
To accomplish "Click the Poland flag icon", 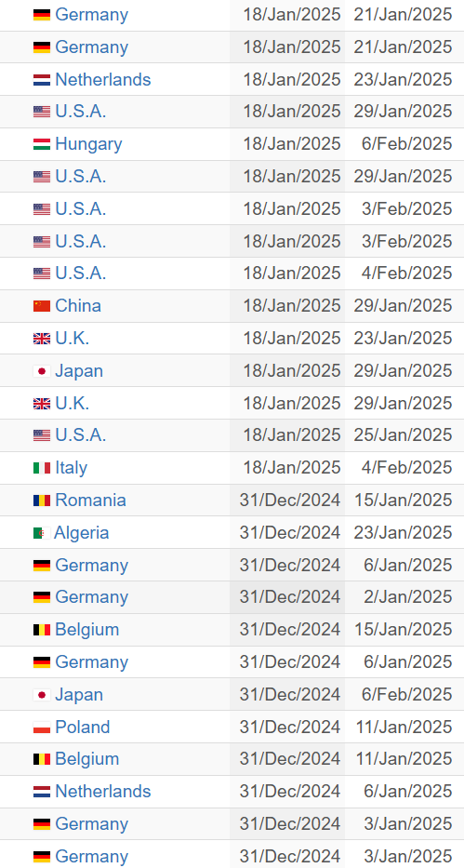I will 42,728.
